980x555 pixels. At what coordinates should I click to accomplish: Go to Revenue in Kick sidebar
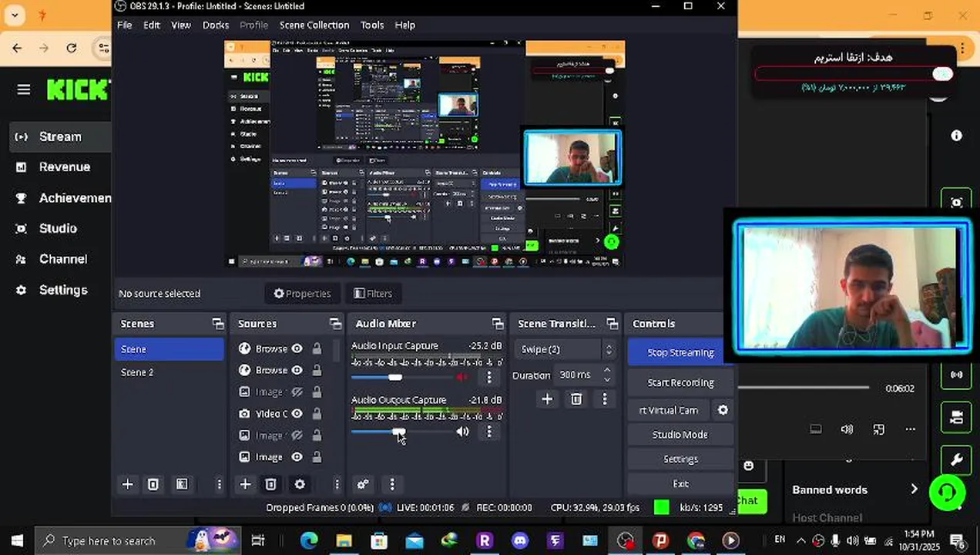tap(65, 166)
